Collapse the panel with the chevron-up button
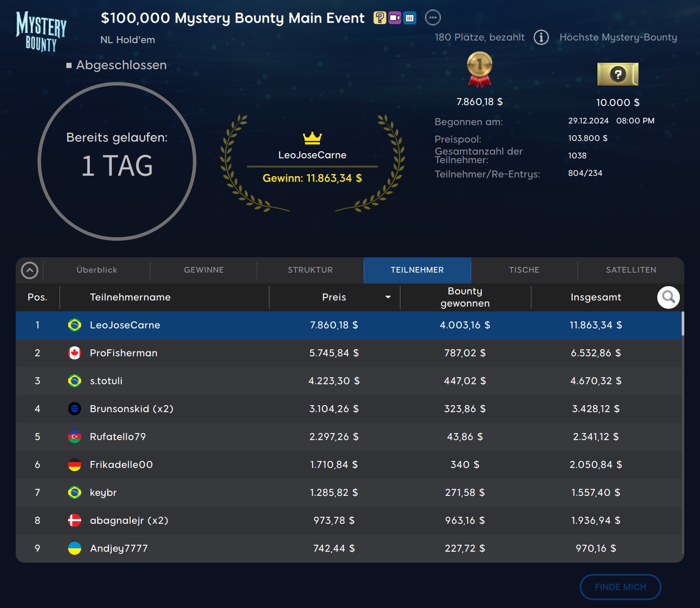Viewport: 700px width, 608px height. (30, 270)
